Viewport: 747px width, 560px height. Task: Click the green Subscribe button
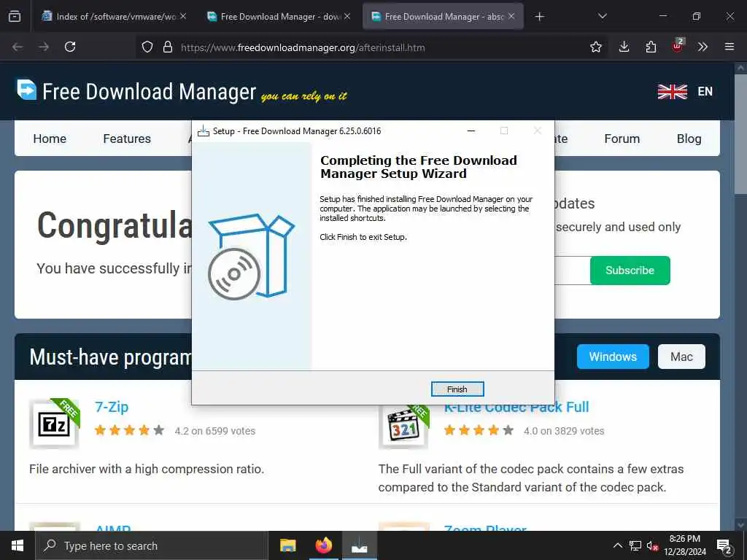(x=630, y=271)
